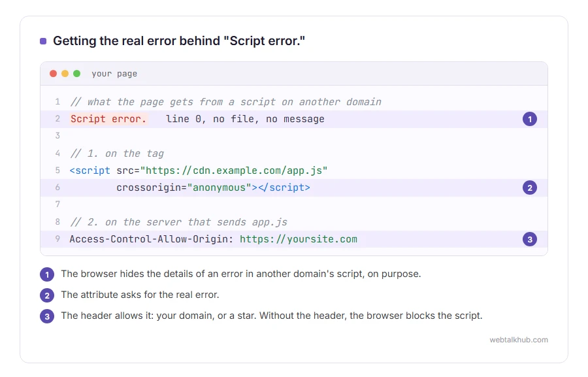Image resolution: width=588 pixels, height=377 pixels.
Task: Click the "Access-Control-Allow-Origin:" header name
Action: (x=152, y=239)
